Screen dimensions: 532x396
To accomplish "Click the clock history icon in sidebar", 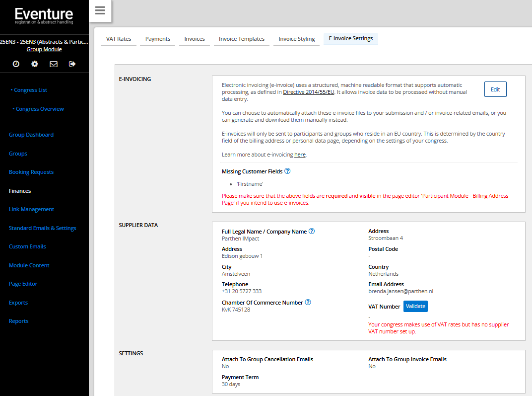I will (x=16, y=64).
